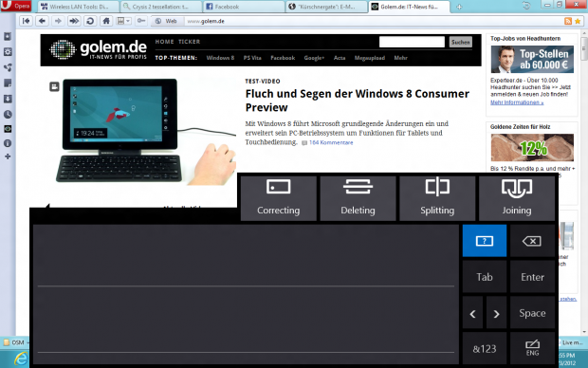The width and height of the screenshot is (588, 368).
Task: Open the Google+ top theme
Action: 314,58
